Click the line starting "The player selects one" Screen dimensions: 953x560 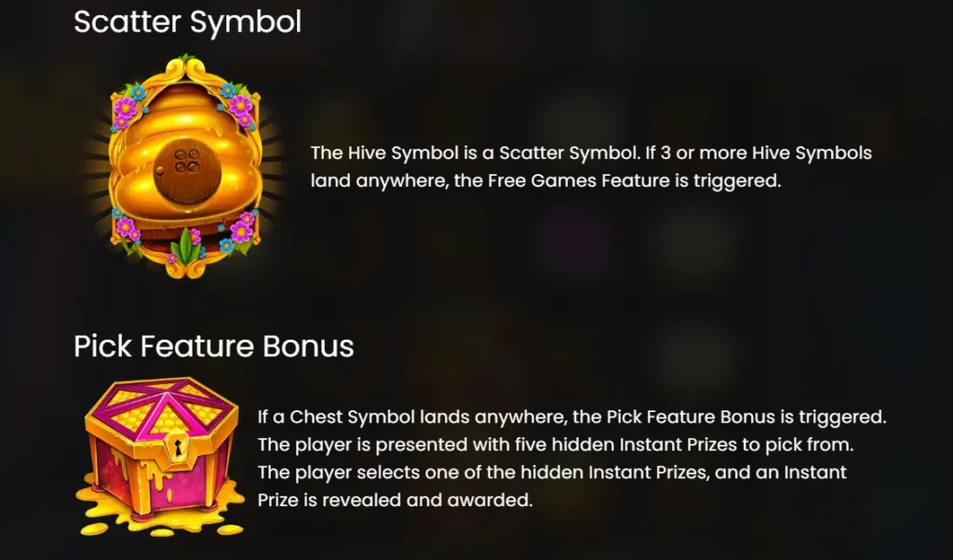[x=552, y=473]
